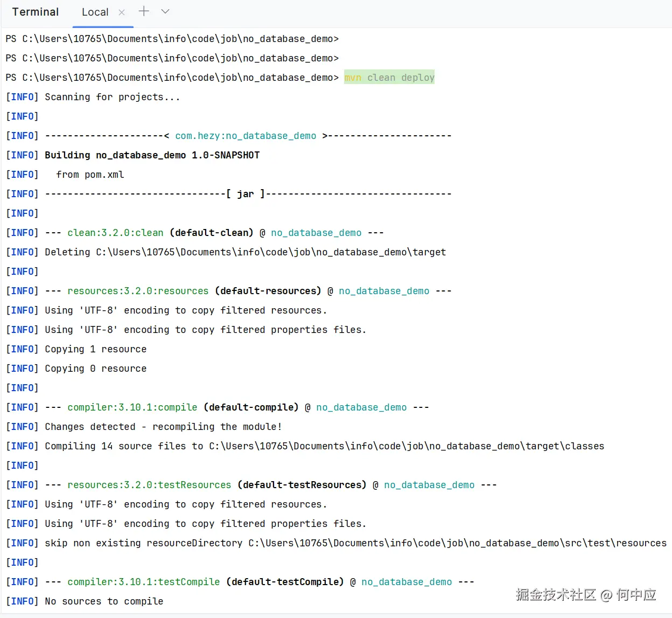Image resolution: width=672 pixels, height=618 pixels.
Task: Click 'Copying 1 resource' line
Action: click(95, 349)
